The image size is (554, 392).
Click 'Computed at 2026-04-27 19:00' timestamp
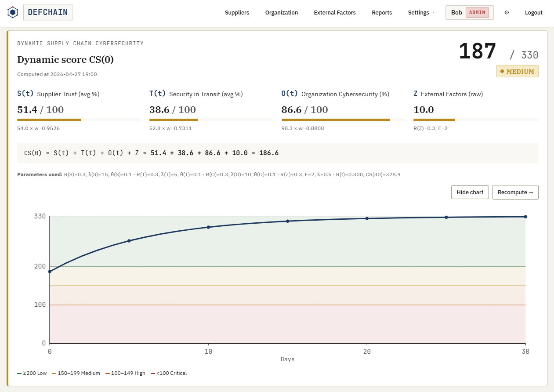tap(57, 74)
